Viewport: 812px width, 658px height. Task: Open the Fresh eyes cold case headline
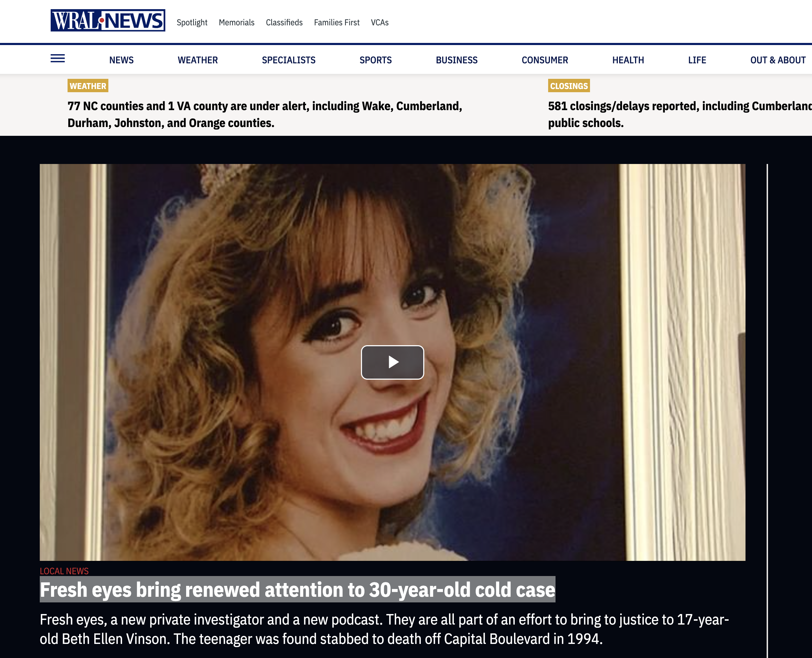pos(297,590)
